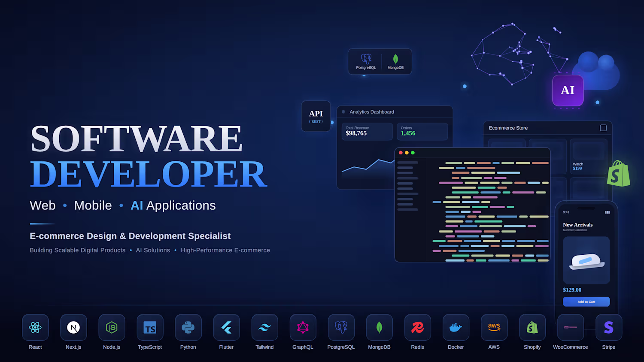644x362 pixels.
Task: Click the React atom icon
Action: coord(35,328)
